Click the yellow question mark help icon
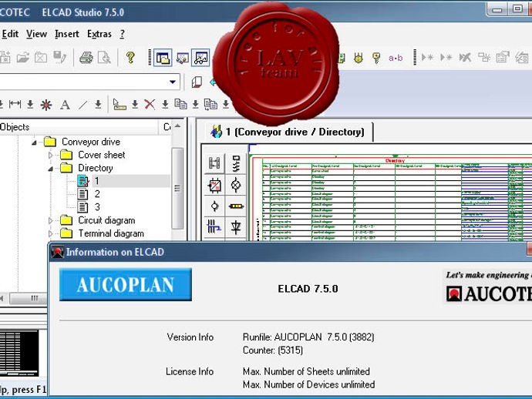 pyautogui.click(x=130, y=58)
